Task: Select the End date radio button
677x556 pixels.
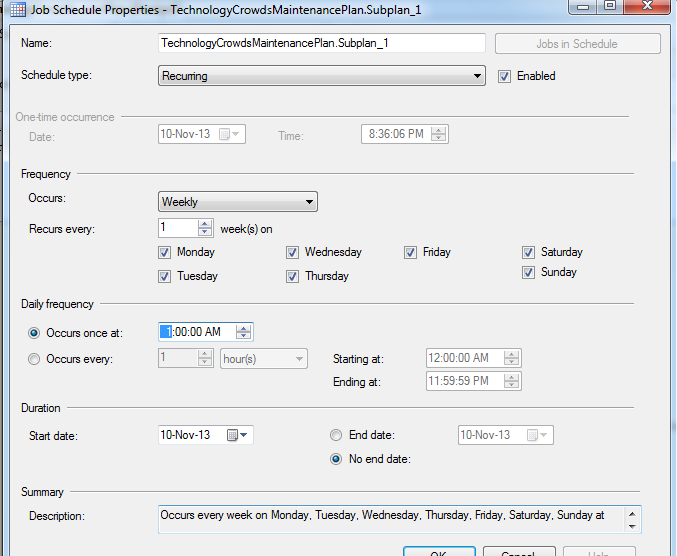Action: click(336, 435)
